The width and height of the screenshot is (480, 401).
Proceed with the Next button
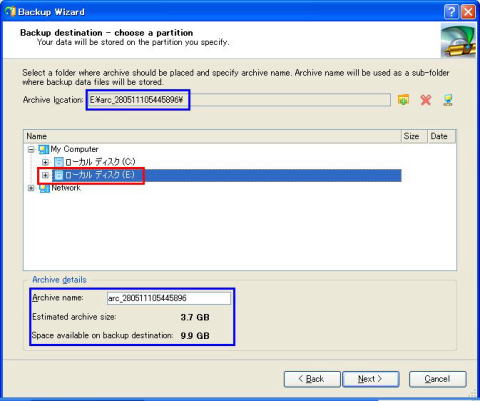[x=371, y=379]
